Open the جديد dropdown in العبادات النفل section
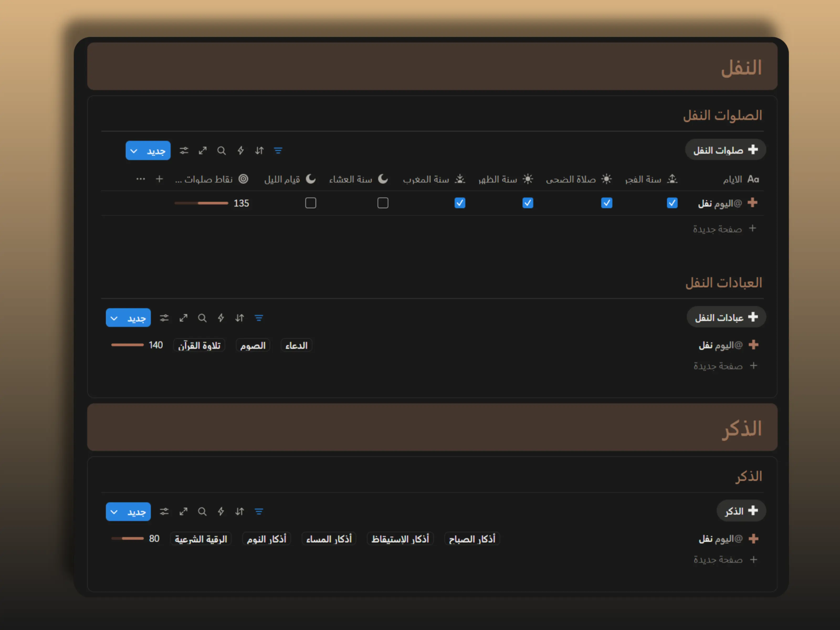Screen dimensions: 840x630 (x=114, y=318)
